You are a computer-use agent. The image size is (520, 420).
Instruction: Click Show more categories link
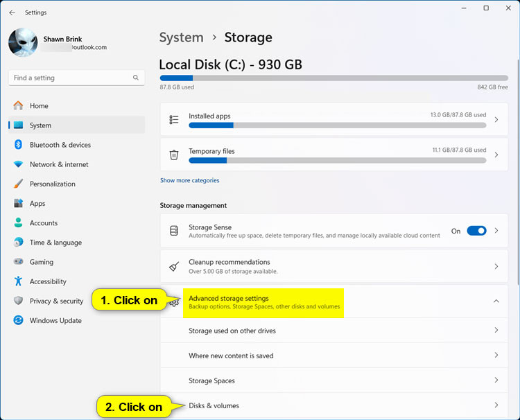point(189,180)
